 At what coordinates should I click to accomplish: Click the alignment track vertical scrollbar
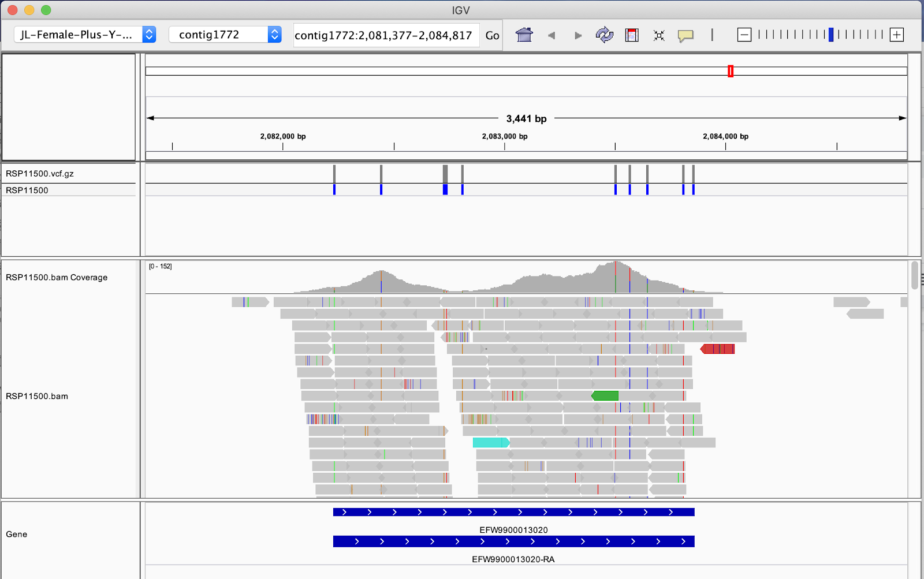click(914, 275)
